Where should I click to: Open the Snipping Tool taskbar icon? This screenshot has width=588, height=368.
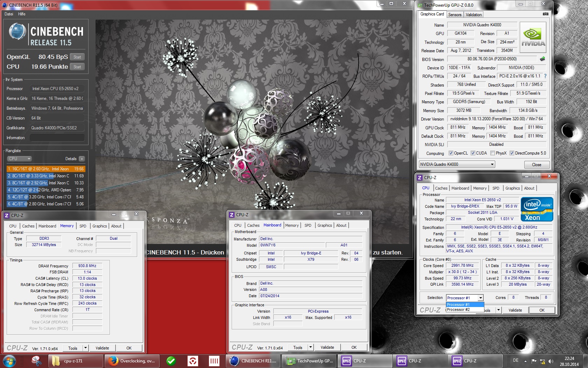point(36,361)
